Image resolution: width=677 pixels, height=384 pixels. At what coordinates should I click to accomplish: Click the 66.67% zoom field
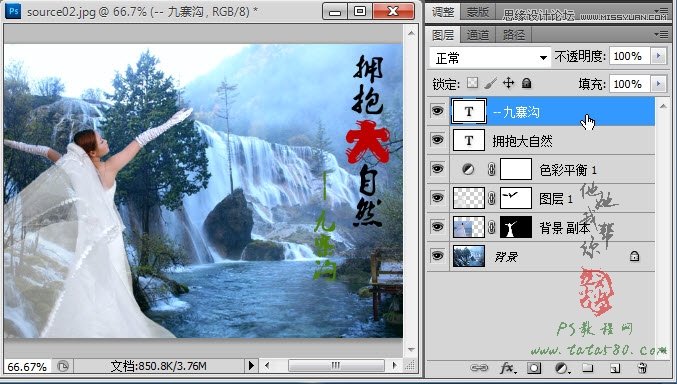pyautogui.click(x=27, y=367)
